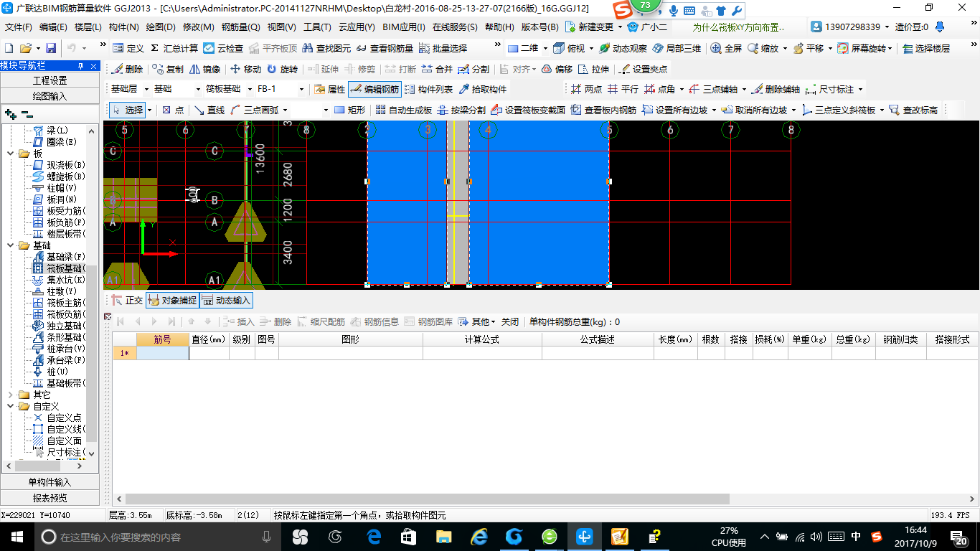Select the 矩形 rectangle drawing tool

tap(349, 110)
